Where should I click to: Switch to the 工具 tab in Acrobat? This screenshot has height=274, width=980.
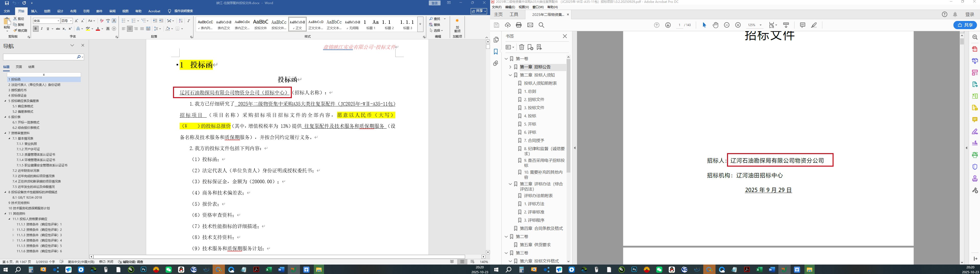coord(514,15)
